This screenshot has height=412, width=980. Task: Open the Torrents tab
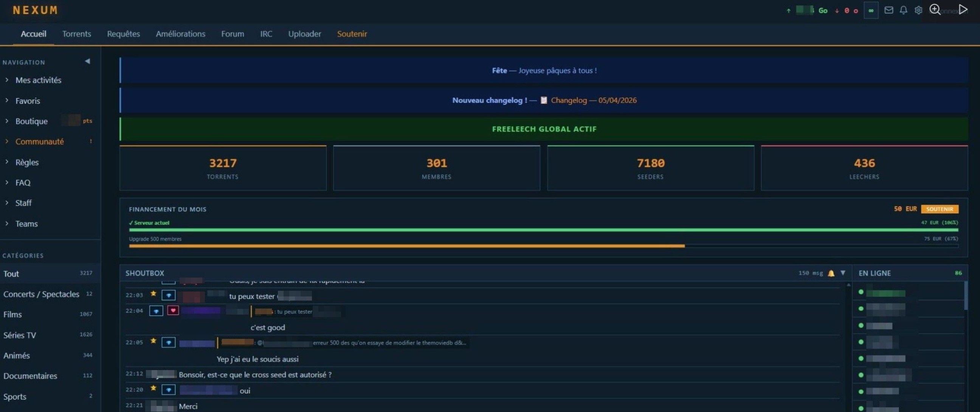pyautogui.click(x=76, y=34)
